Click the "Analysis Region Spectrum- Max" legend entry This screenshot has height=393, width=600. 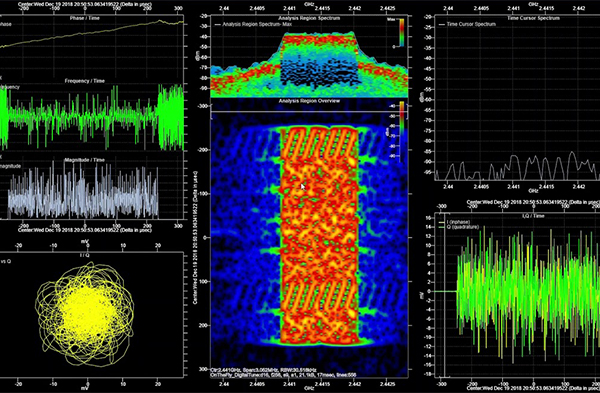(254, 24)
